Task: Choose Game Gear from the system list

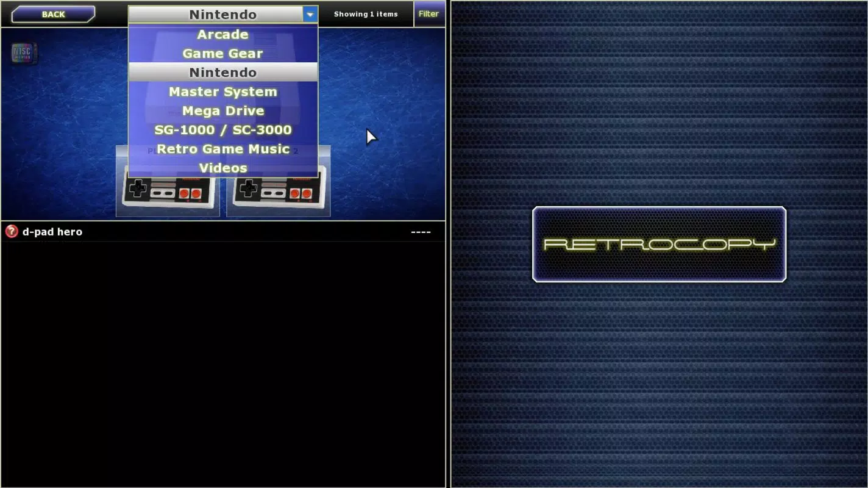Action: 223,53
